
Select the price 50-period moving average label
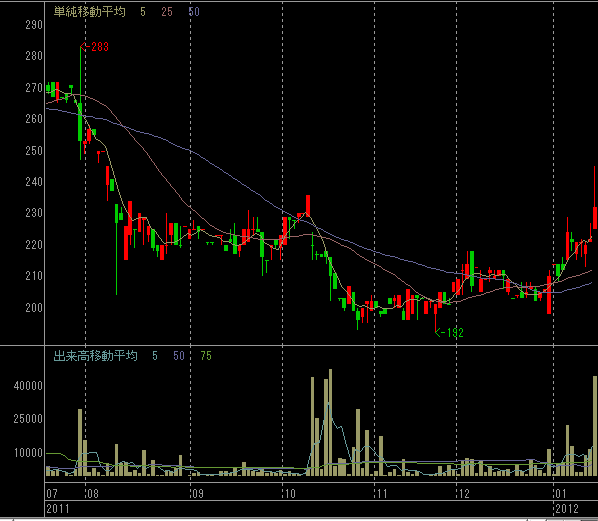(194, 12)
